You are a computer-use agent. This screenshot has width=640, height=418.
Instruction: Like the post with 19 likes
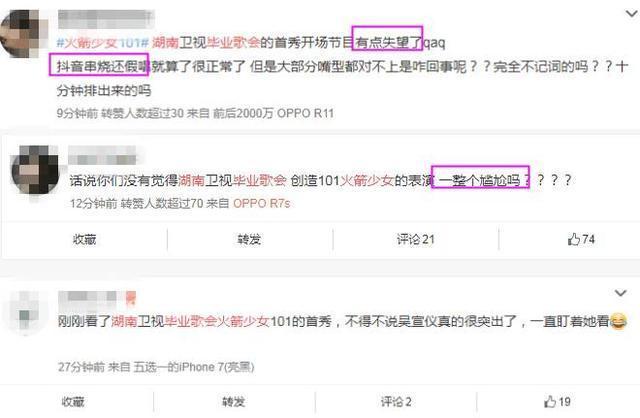pos(557,402)
